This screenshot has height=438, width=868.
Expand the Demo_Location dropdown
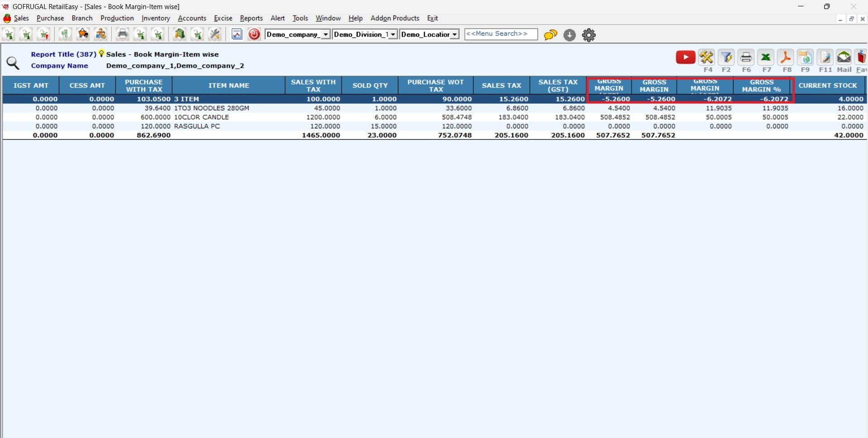pyautogui.click(x=454, y=34)
